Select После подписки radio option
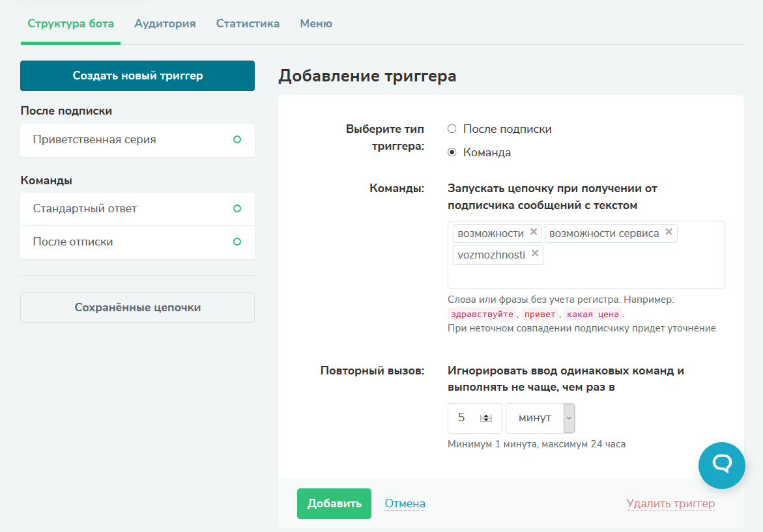This screenshot has height=532, width=763. (x=452, y=128)
